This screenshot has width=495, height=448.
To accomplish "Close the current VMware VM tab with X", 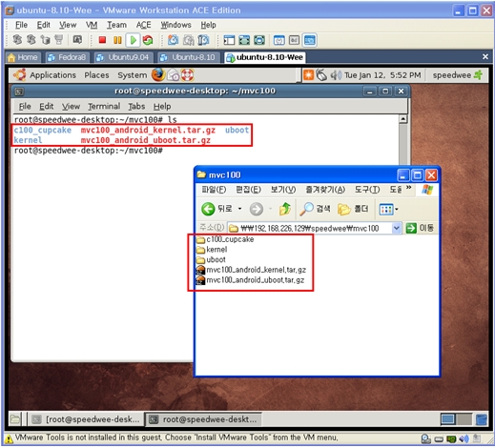I will pyautogui.click(x=485, y=57).
